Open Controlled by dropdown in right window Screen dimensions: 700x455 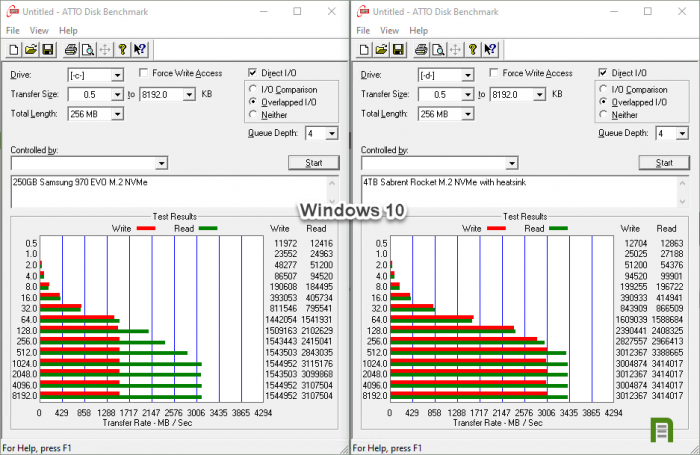(512, 163)
